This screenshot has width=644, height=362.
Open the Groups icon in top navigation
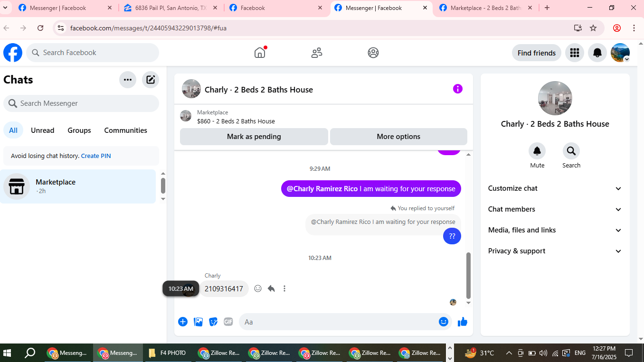(373, 53)
